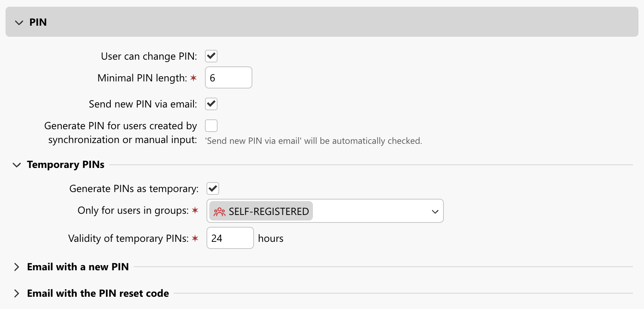Image resolution: width=644 pixels, height=309 pixels.
Task: Click the dropdown arrow on the groups selector
Action: (x=434, y=211)
